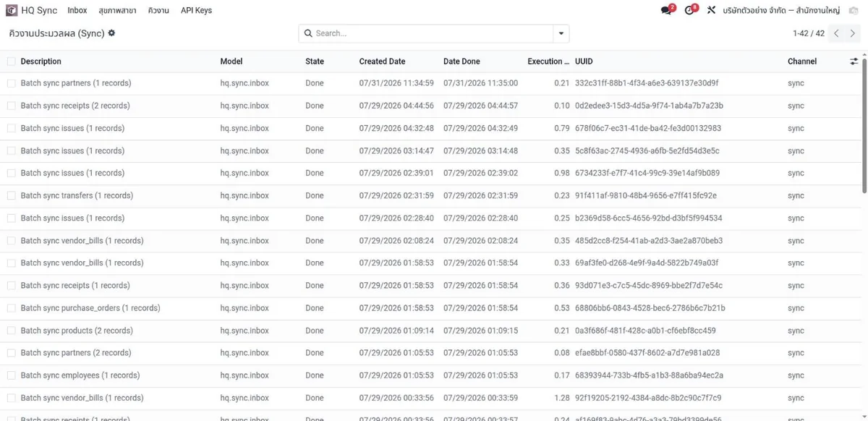Screen dimensions: 868x421
Task: Sort by the Created Date column header
Action: pos(382,61)
